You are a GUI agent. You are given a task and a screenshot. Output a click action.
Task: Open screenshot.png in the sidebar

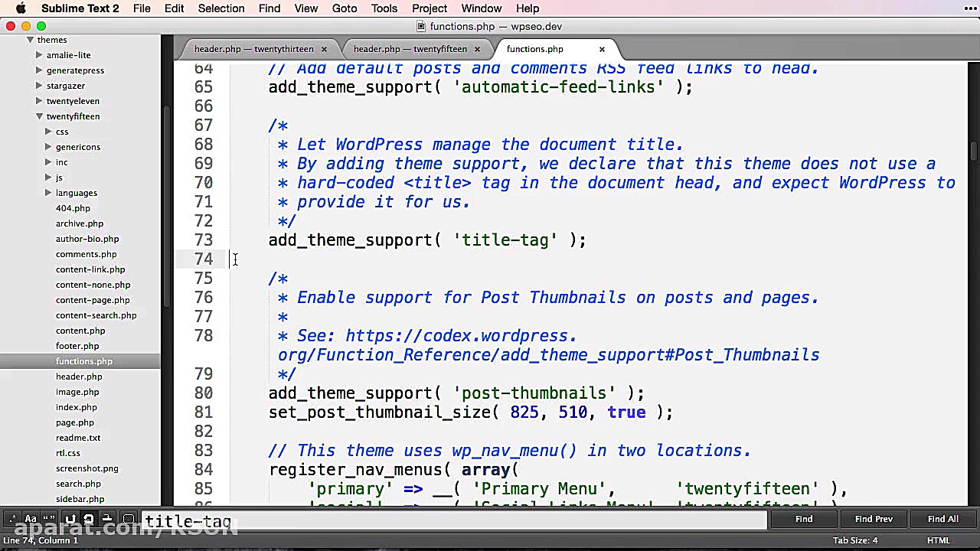(x=87, y=468)
